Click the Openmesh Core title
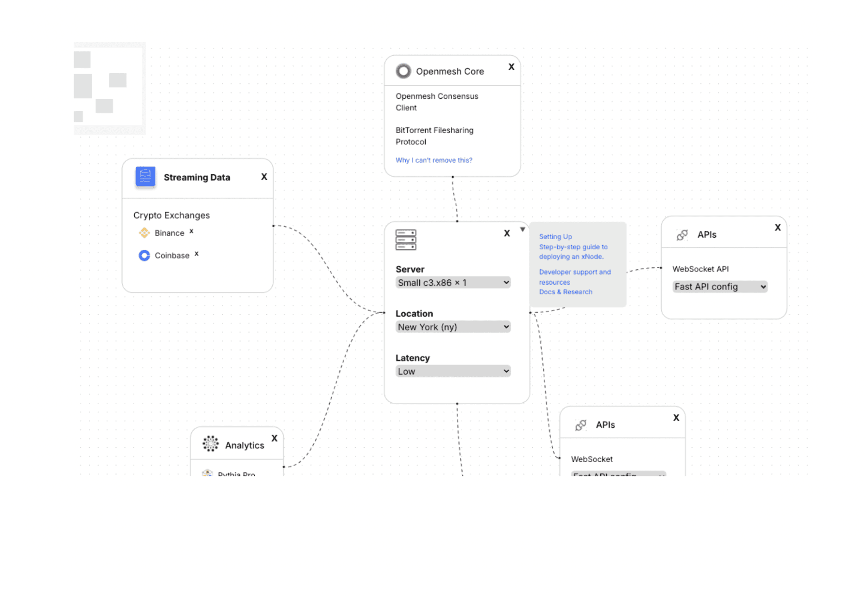 tap(450, 71)
